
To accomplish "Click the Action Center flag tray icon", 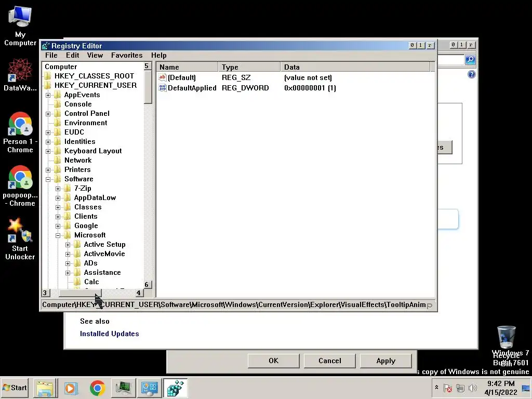I will click(447, 388).
